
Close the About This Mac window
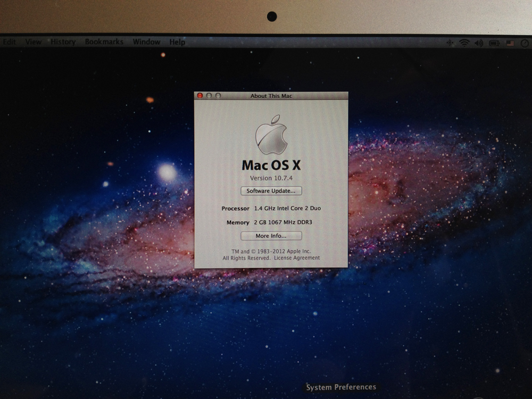200,96
